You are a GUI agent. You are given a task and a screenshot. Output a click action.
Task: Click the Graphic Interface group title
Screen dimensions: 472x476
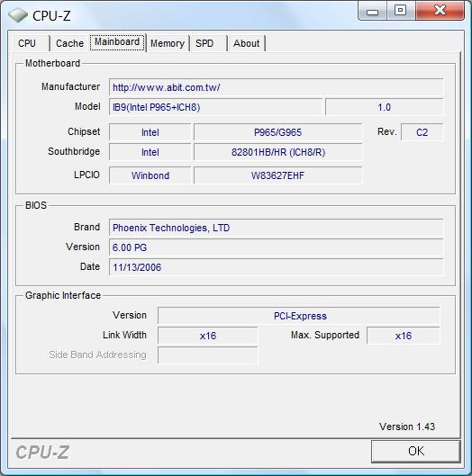point(63,295)
